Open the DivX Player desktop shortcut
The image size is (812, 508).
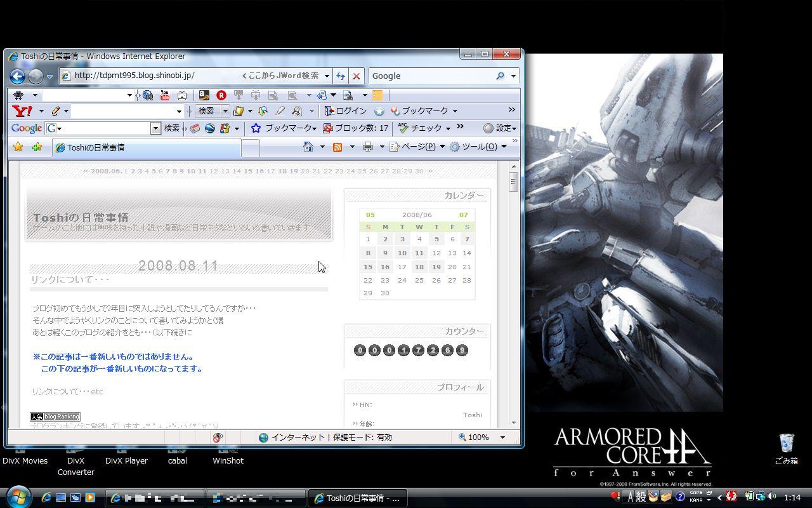point(126,455)
